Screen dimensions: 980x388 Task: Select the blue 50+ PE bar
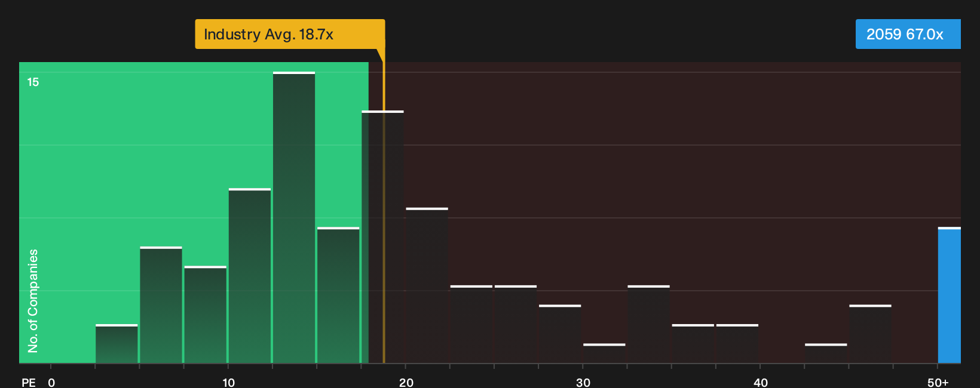pyautogui.click(x=950, y=295)
